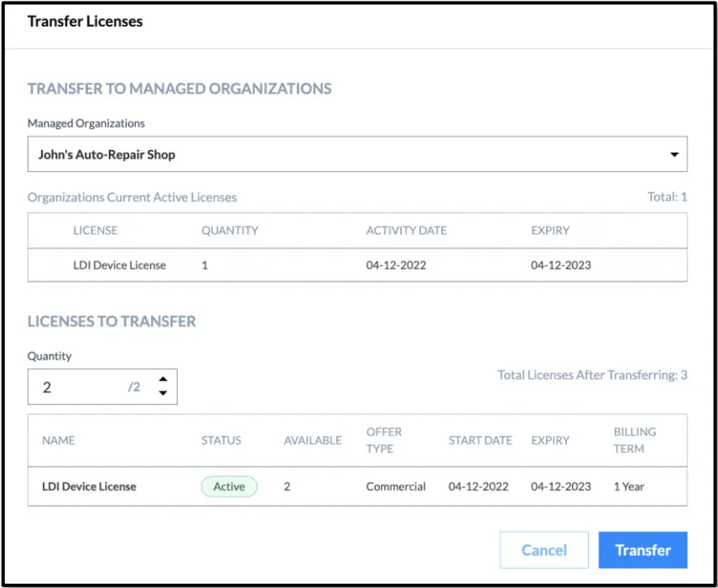The width and height of the screenshot is (718, 588).
Task: Expand the dropdown arrow beside John's Auto-Repair Shop
Action: (x=674, y=154)
